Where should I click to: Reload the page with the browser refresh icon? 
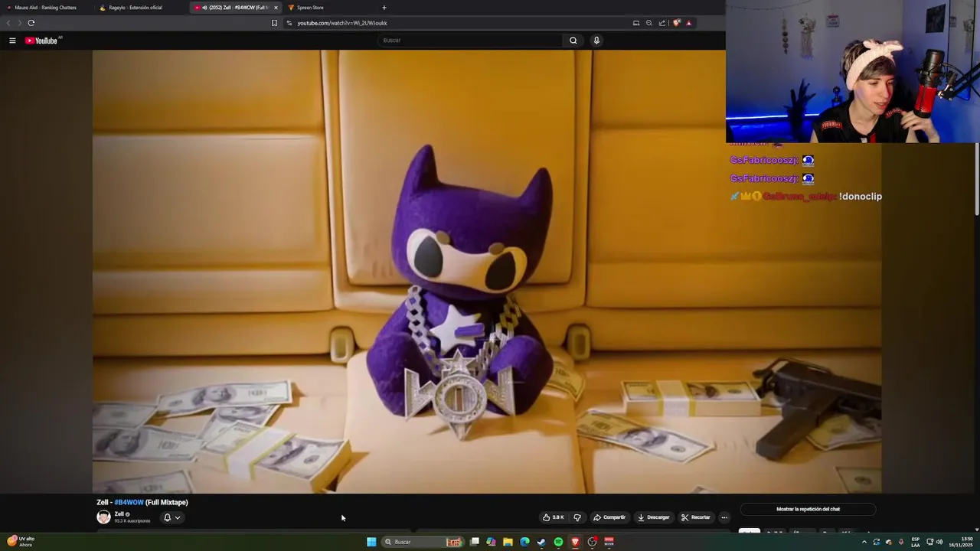tap(31, 23)
